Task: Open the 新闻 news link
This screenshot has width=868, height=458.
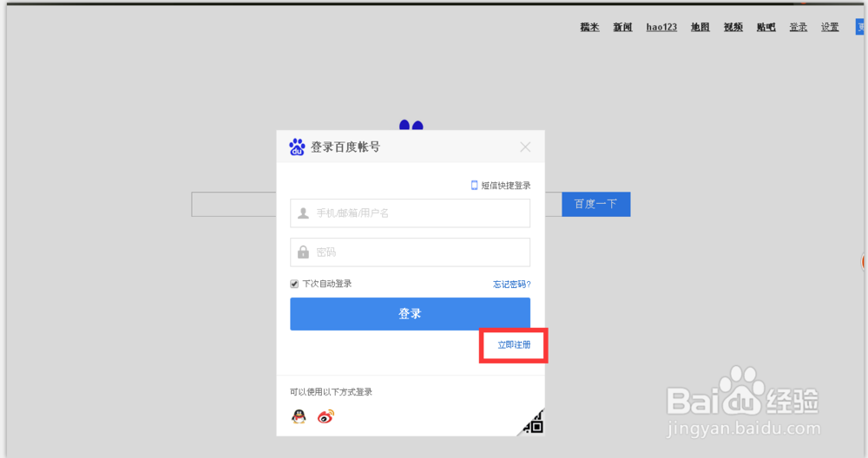Action: (x=622, y=27)
